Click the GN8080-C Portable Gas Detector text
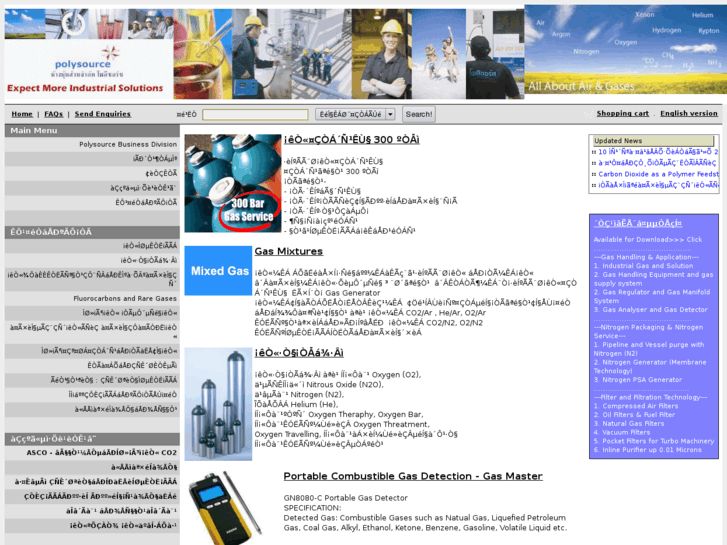Image resolution: width=727 pixels, height=545 pixels. (345, 498)
